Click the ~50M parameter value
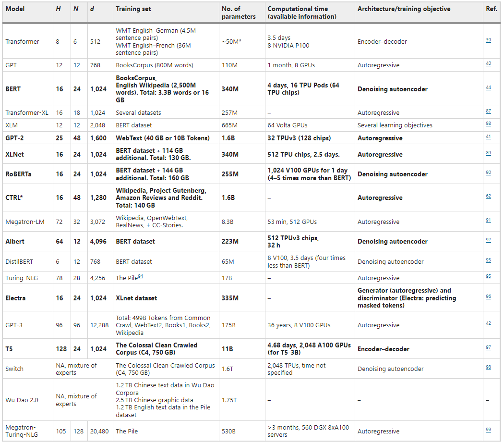 (x=231, y=41)
